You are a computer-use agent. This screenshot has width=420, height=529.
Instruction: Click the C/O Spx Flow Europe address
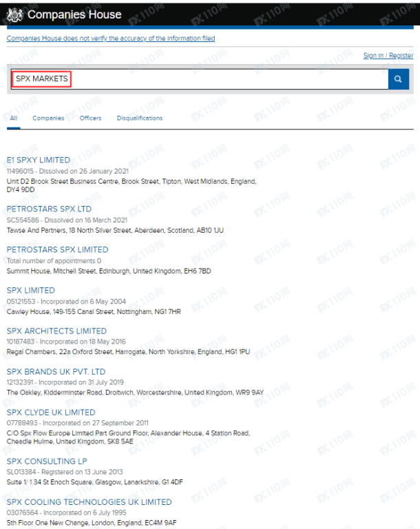click(x=128, y=437)
